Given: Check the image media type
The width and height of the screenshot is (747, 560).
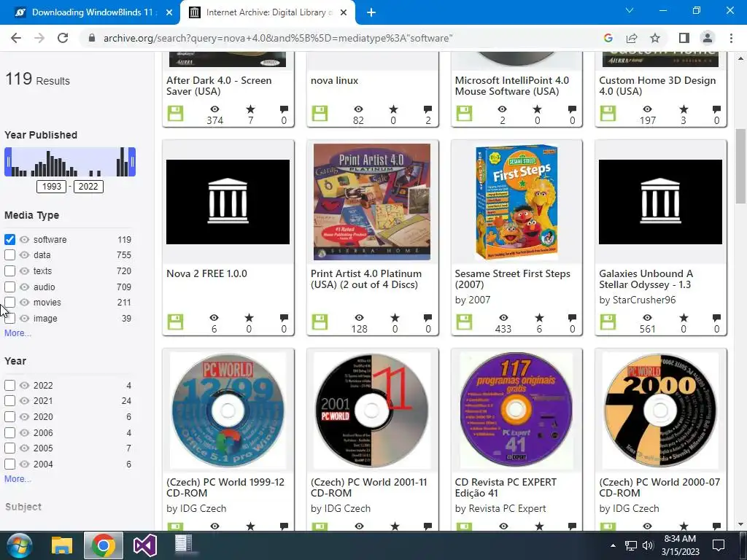Looking at the screenshot, I should pos(9,318).
